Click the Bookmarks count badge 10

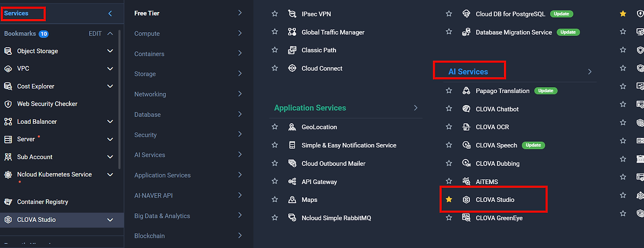44,34
